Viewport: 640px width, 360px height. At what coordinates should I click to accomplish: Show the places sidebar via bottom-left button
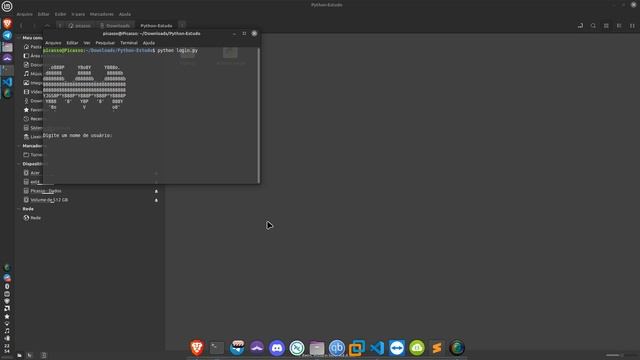click(x=19, y=356)
